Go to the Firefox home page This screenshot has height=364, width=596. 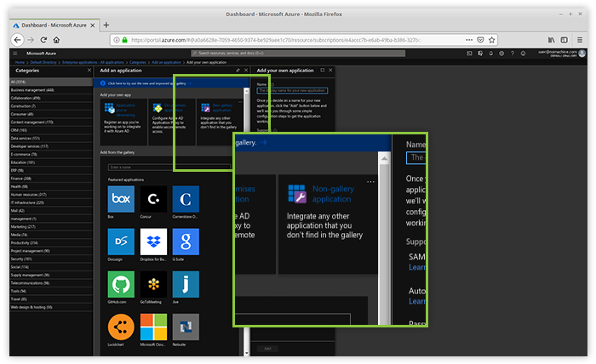point(56,40)
